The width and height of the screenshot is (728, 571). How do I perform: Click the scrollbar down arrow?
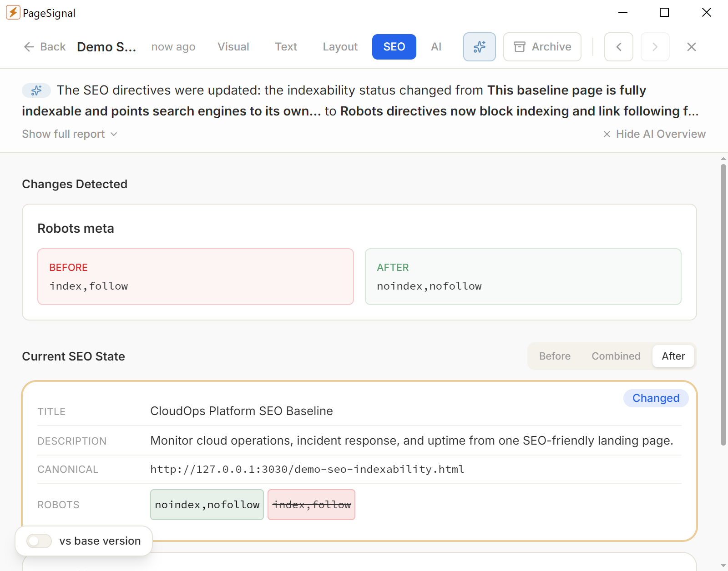[723, 566]
